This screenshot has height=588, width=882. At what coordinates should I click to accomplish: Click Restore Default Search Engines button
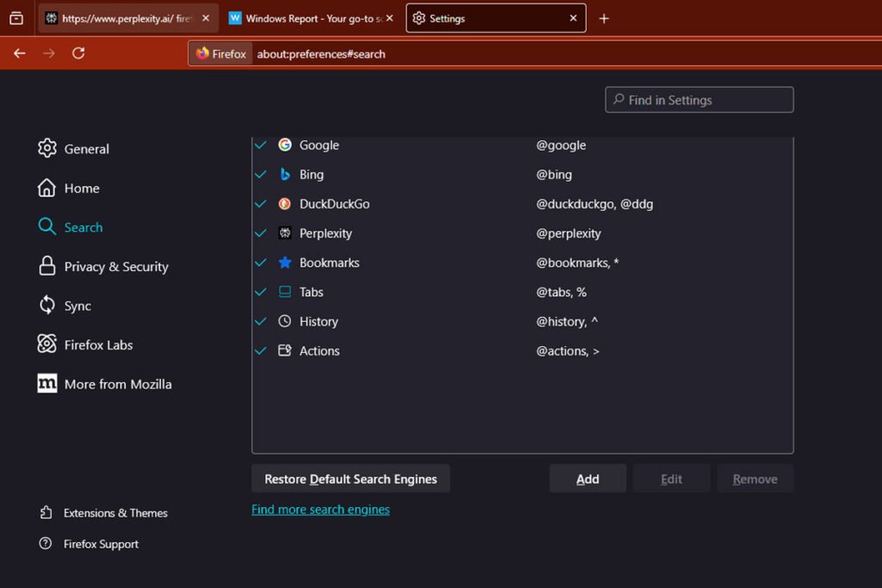click(351, 479)
